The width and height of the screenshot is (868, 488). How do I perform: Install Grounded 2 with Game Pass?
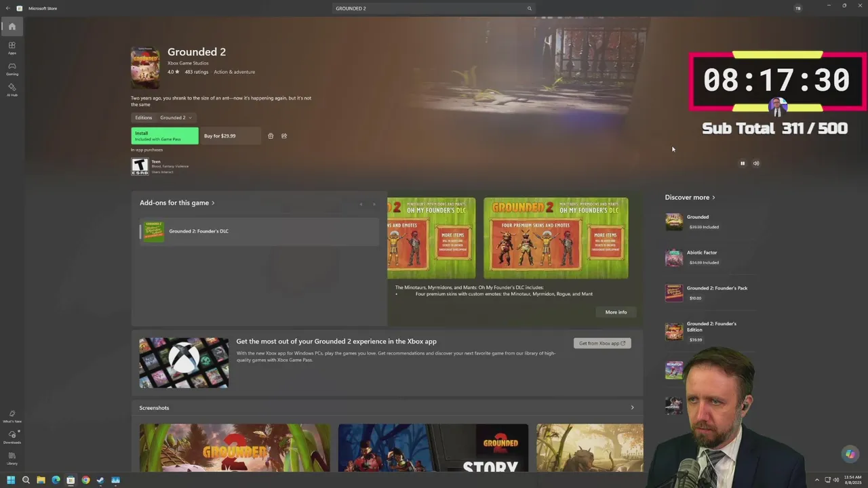165,136
